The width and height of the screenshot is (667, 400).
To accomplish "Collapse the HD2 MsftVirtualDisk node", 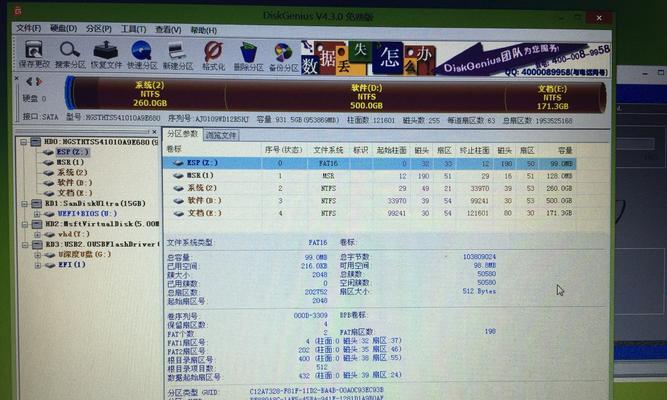I will pos(24,224).
